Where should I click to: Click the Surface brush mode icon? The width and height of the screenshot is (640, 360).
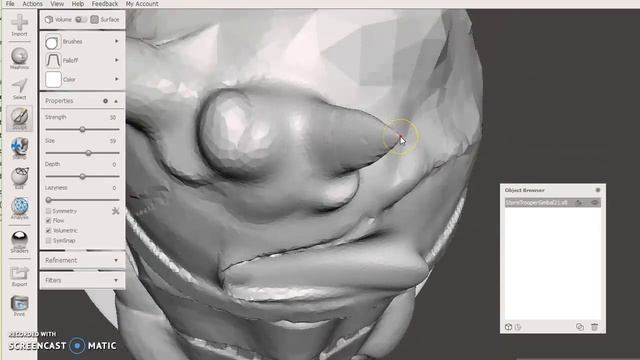tap(95, 20)
